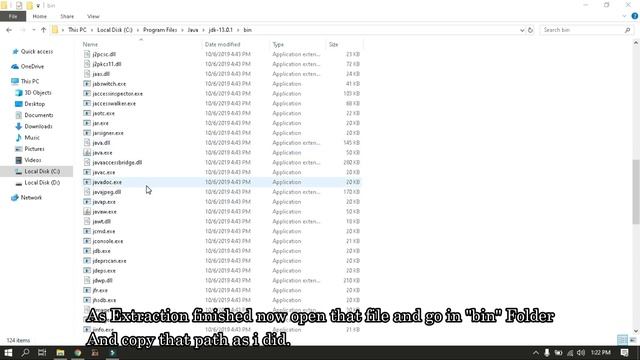Select the javaaccessbridge.dll file

tap(117, 162)
